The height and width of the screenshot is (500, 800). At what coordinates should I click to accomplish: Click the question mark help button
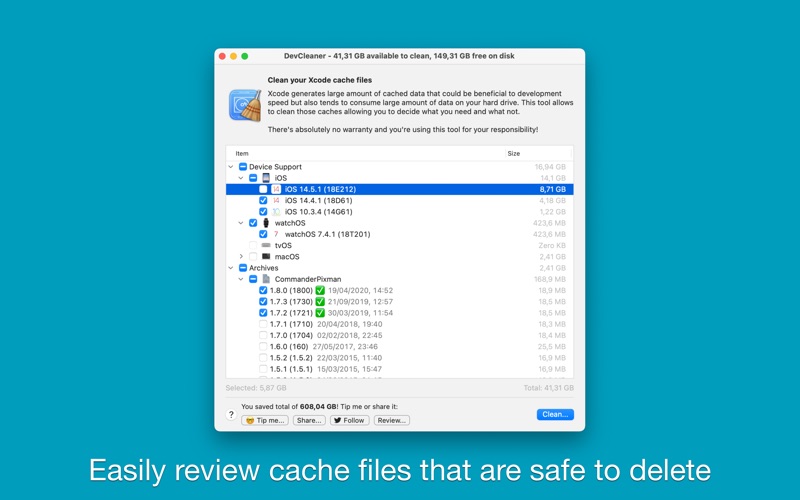click(x=231, y=414)
